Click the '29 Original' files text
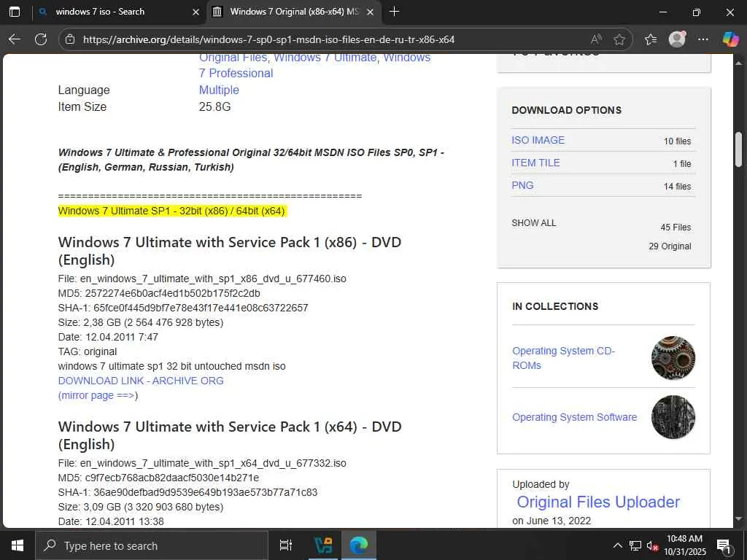This screenshot has height=560, width=747. [670, 246]
